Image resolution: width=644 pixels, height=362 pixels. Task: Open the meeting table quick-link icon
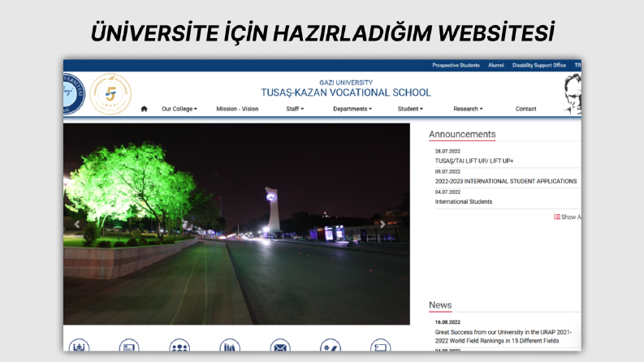[79, 346]
